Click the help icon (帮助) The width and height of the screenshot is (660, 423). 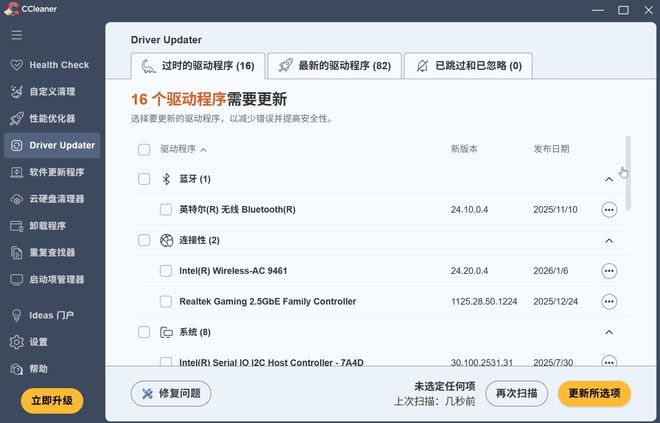17,369
